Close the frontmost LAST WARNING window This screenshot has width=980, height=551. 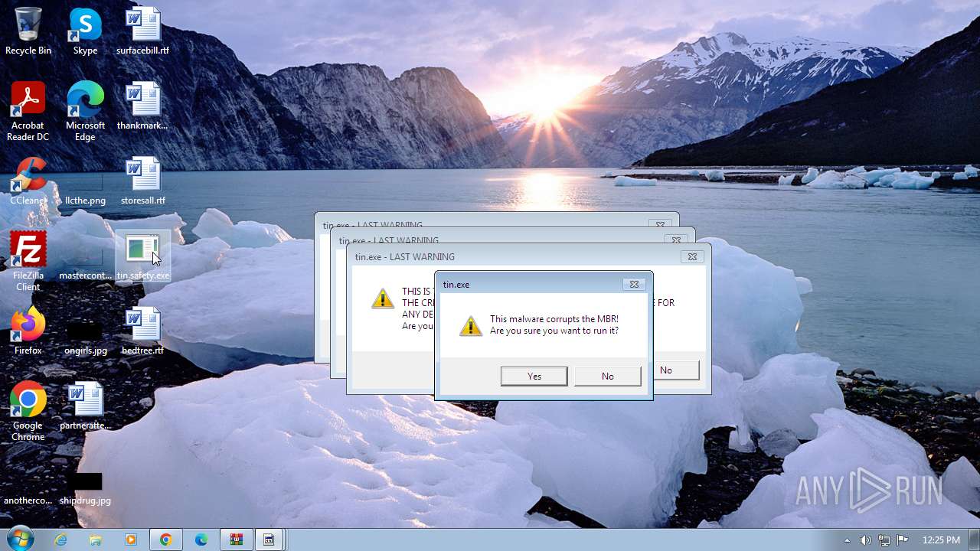point(692,256)
